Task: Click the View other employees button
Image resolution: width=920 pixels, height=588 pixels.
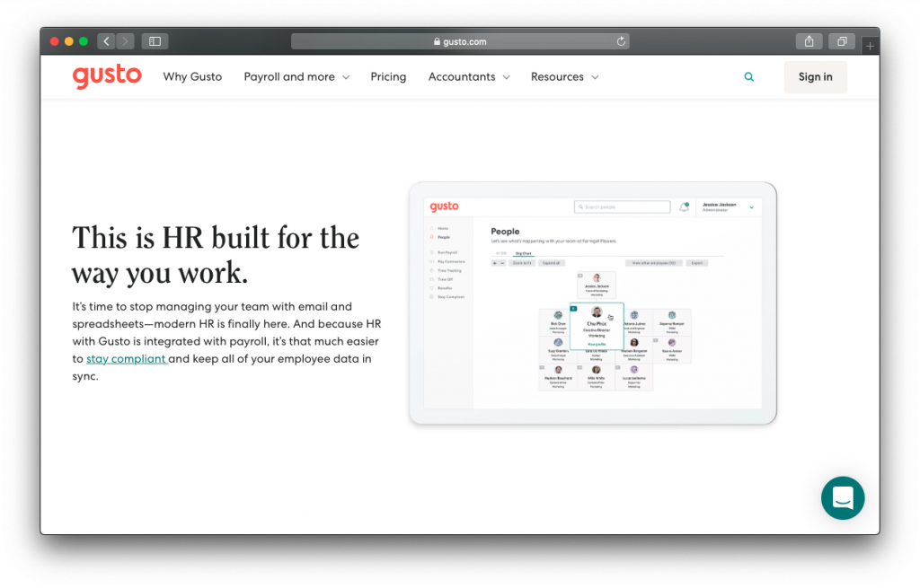Action: 654,263
